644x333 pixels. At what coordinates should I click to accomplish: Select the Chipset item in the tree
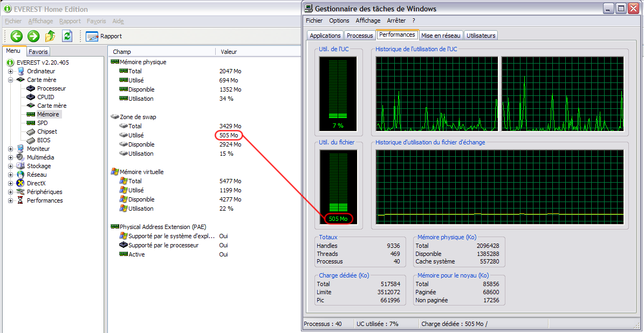click(x=47, y=131)
